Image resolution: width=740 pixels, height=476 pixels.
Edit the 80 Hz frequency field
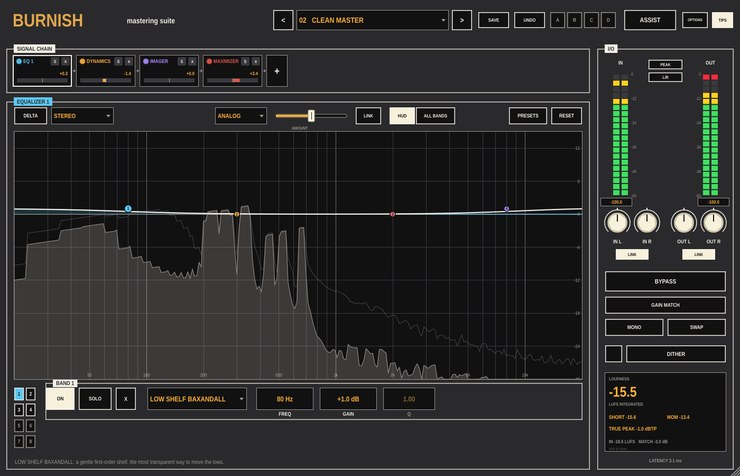(285, 399)
